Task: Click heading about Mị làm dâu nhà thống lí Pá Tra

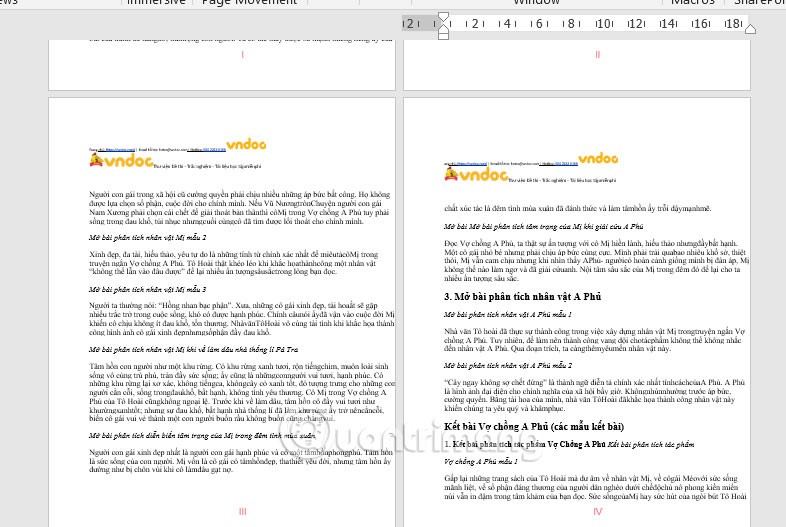Action: pyautogui.click(x=193, y=349)
